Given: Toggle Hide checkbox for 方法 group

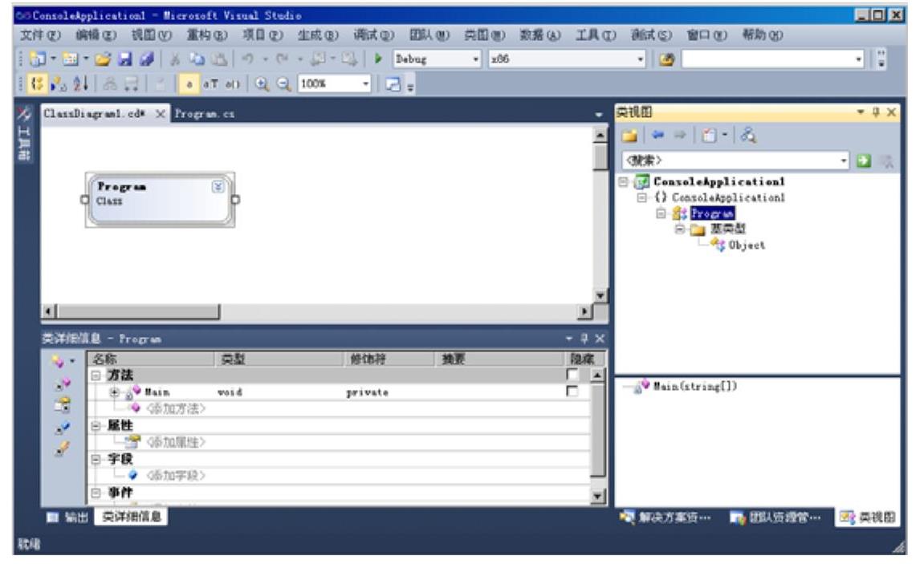Looking at the screenshot, I should pos(572,375).
